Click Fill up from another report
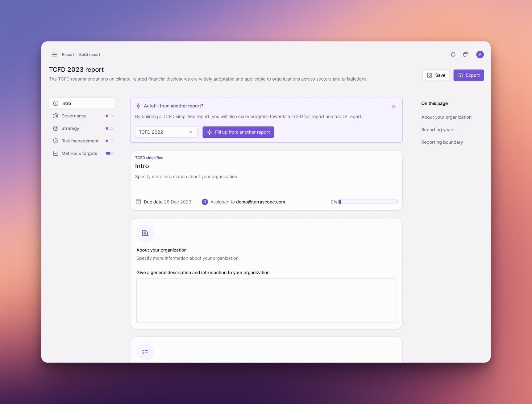The height and width of the screenshot is (404, 532). (x=238, y=132)
